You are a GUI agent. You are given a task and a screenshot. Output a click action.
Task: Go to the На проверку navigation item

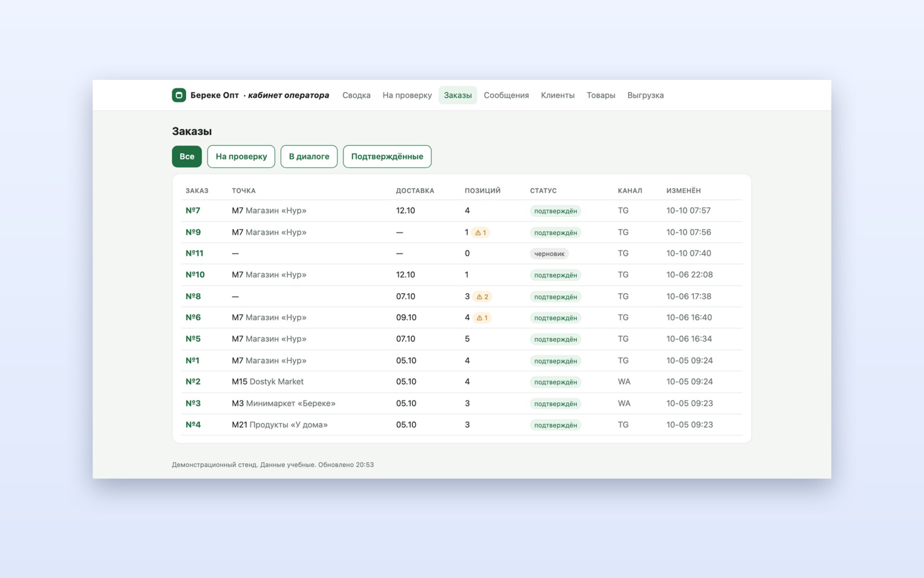pos(407,95)
